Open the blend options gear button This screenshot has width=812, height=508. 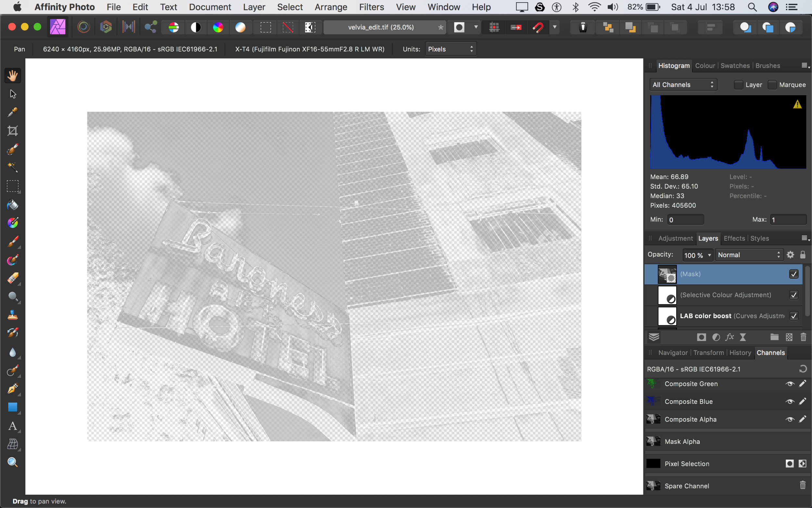[790, 255]
